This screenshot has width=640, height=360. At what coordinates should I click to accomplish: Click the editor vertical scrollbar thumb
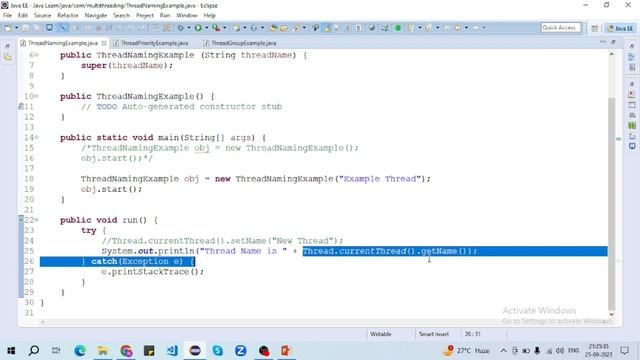pyautogui.click(x=611, y=204)
